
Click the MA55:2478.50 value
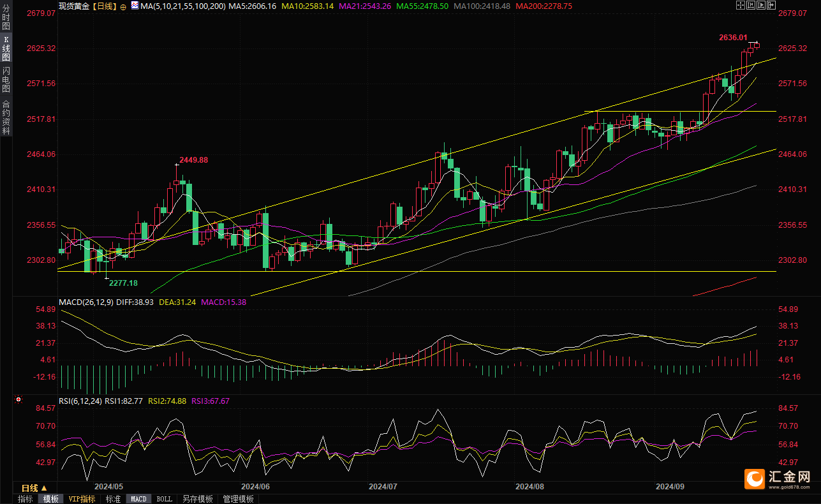[x=422, y=6]
